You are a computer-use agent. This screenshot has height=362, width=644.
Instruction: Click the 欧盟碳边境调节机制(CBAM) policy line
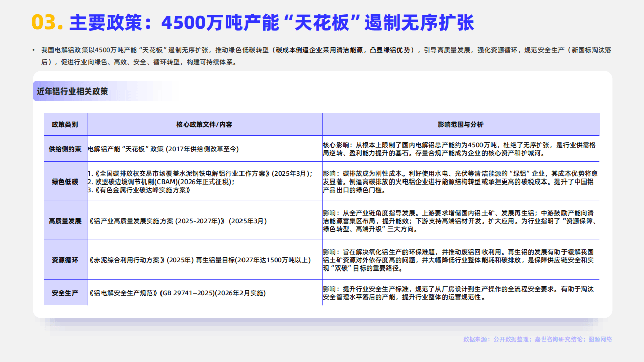(161, 182)
